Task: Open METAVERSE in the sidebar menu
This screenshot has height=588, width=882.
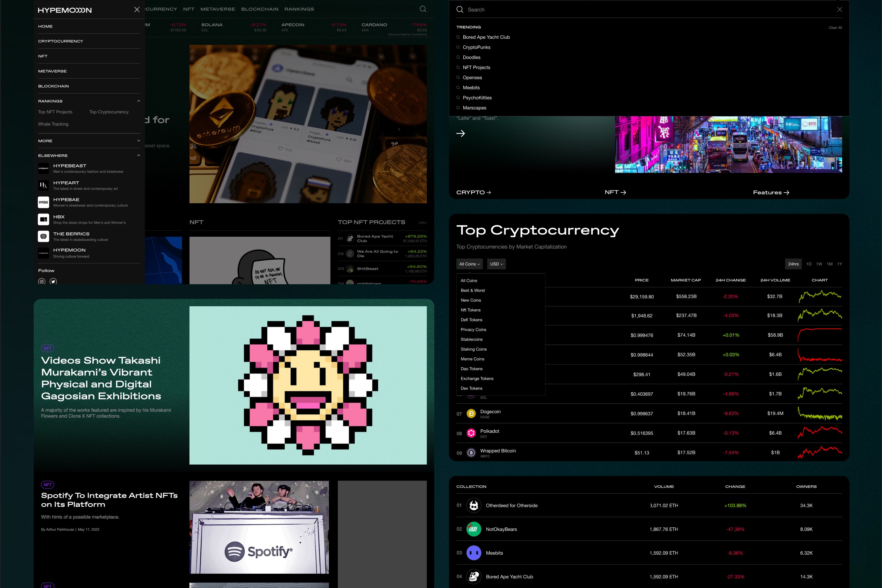Action: coord(52,71)
